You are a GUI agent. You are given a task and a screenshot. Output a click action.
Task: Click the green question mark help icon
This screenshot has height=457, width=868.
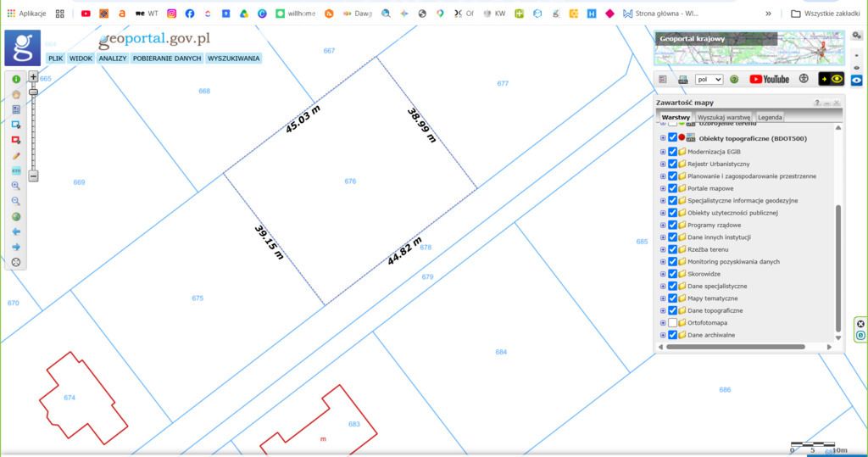click(x=734, y=79)
